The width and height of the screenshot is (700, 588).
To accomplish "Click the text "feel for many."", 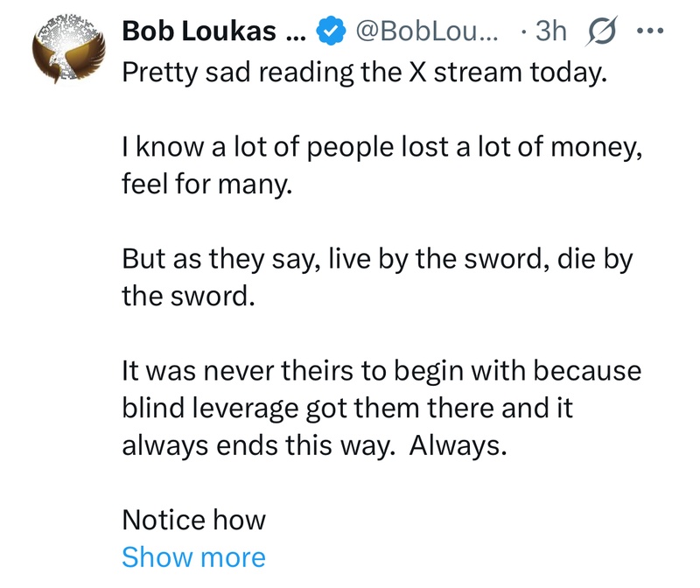I will point(206,185).
